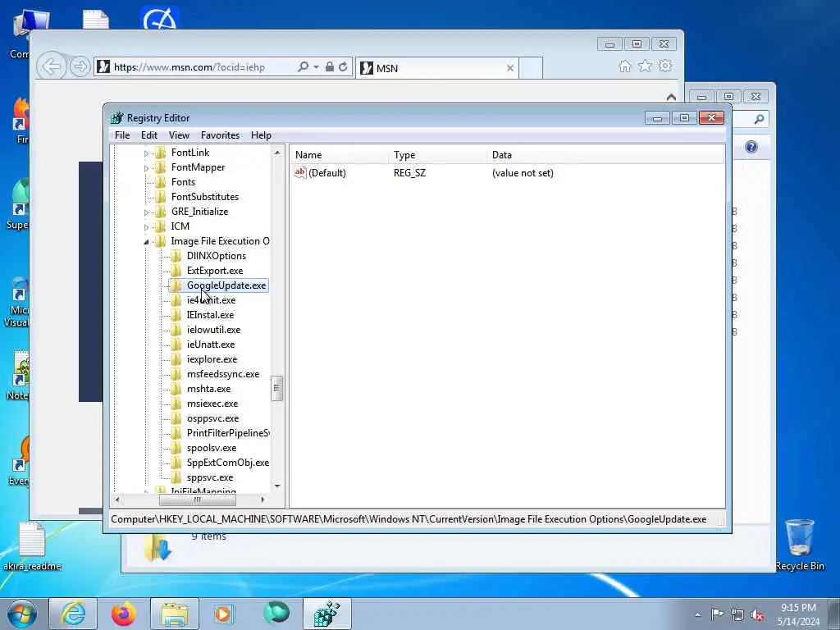
Task: Click the Internet Explorer Back button
Action: click(52, 67)
